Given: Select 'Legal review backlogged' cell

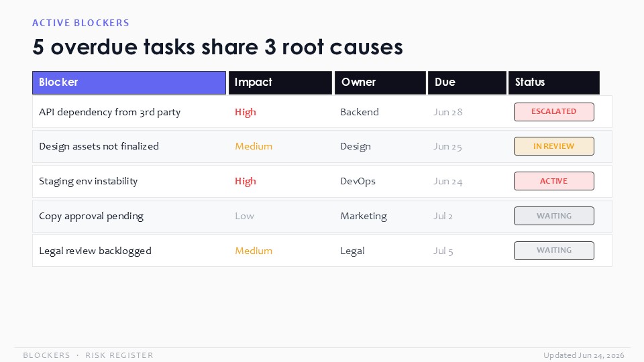Looking at the screenshot, I should pyautogui.click(x=95, y=251).
